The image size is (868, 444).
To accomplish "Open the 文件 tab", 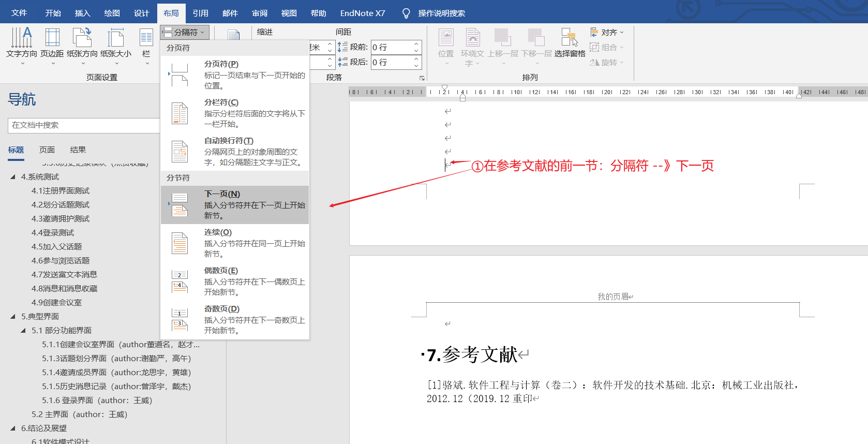I will (x=19, y=13).
